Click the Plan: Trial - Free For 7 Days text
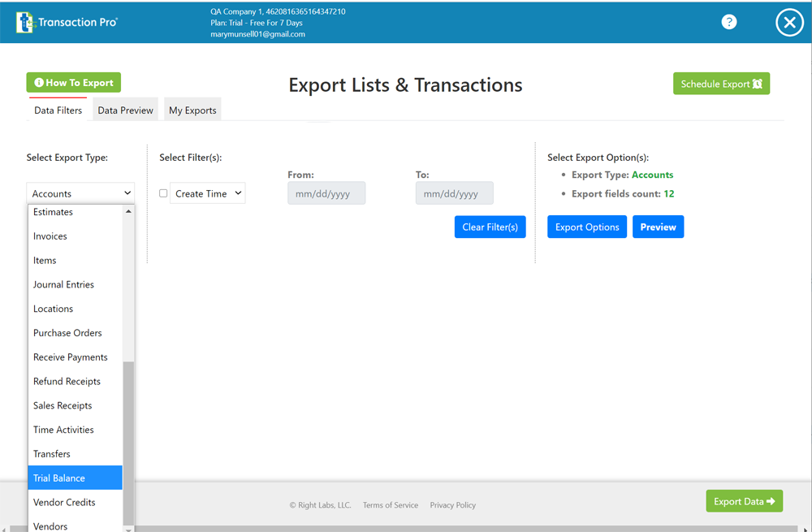812x532 pixels. (x=257, y=23)
